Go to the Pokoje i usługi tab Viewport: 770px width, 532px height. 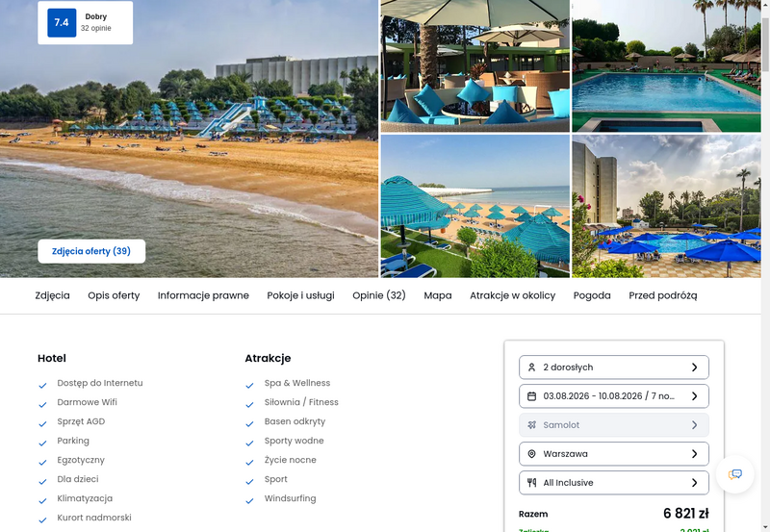tap(300, 295)
